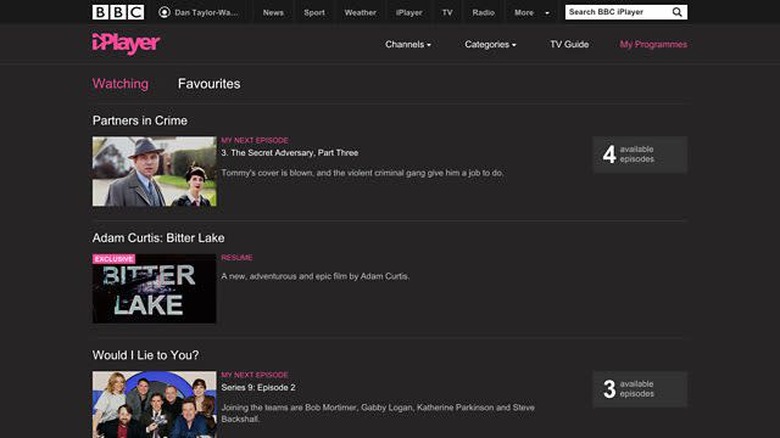Open the Would I Lie to You? thumbnail

coord(154,405)
